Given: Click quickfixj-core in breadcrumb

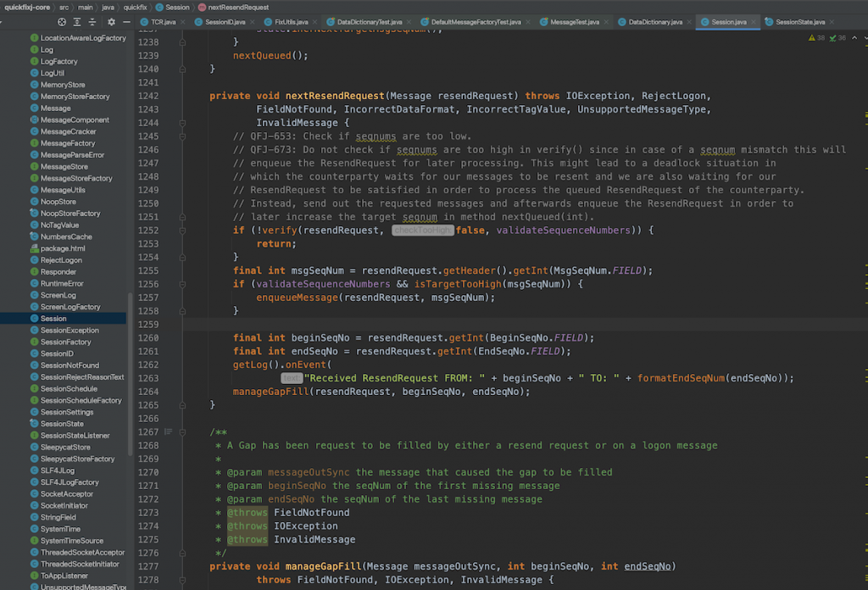Looking at the screenshot, I should [26, 7].
